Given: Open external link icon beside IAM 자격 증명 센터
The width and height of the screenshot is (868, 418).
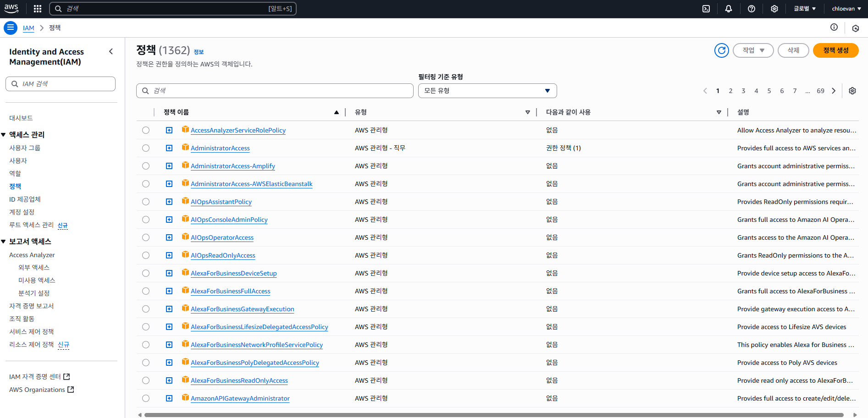Looking at the screenshot, I should point(66,377).
